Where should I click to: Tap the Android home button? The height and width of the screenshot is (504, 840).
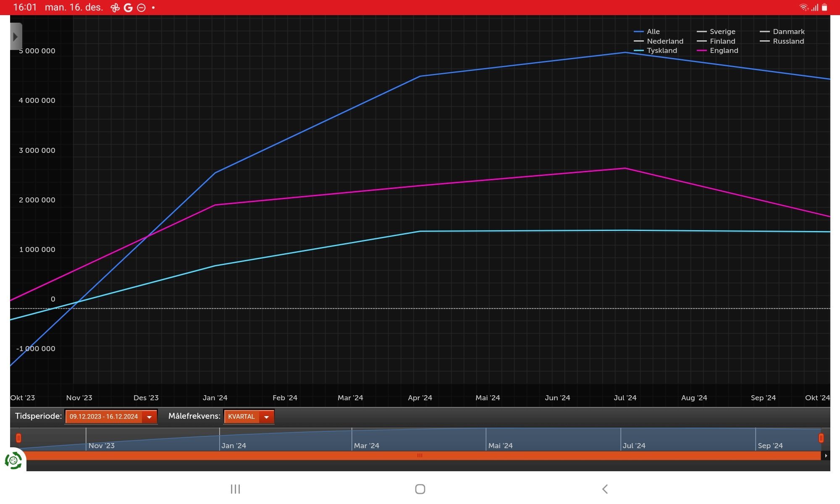pyautogui.click(x=420, y=489)
